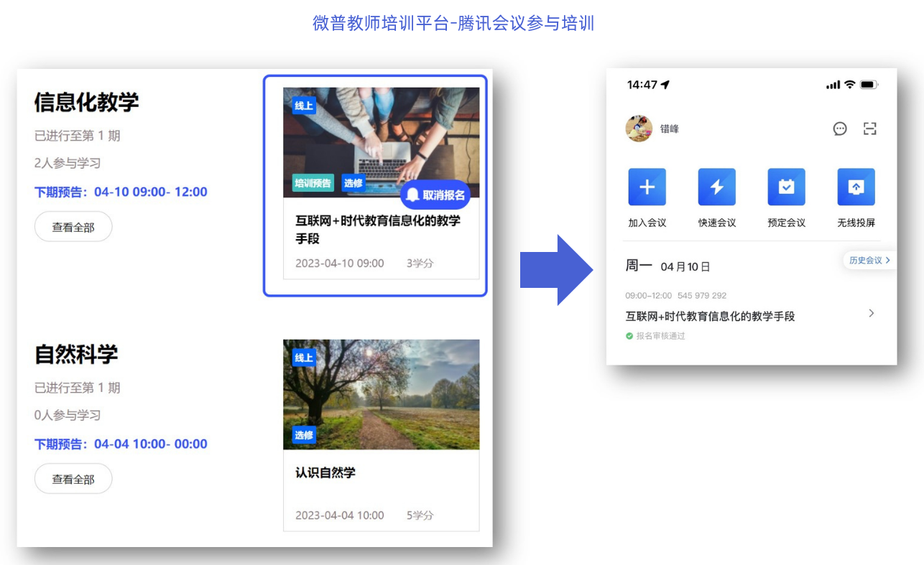Tap the 加入会议 label
The image size is (924, 565).
pyautogui.click(x=647, y=223)
